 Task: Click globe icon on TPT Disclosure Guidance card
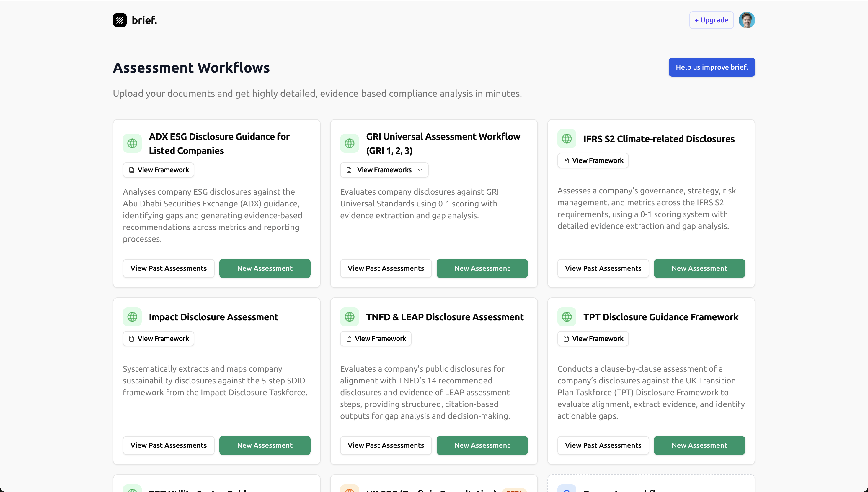(567, 316)
